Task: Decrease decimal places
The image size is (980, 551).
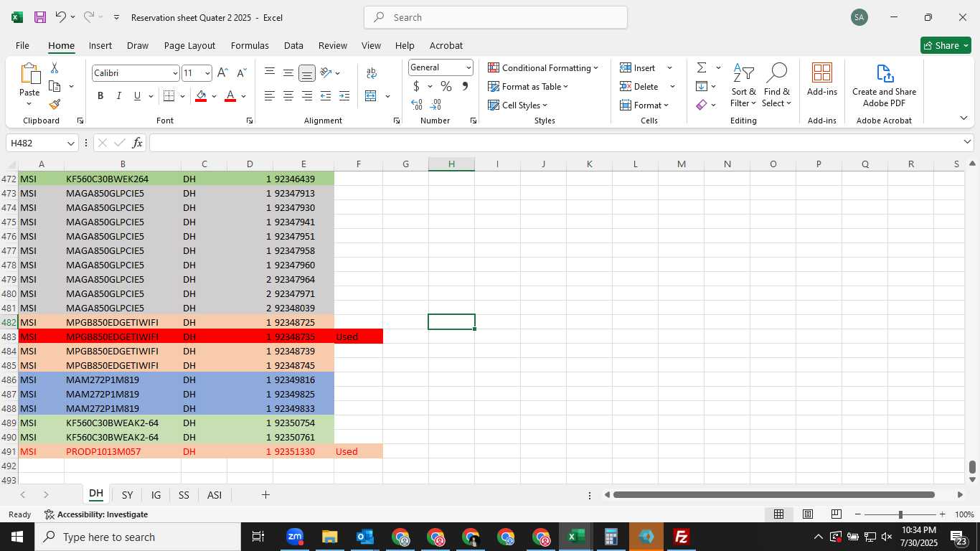Action: (x=435, y=105)
